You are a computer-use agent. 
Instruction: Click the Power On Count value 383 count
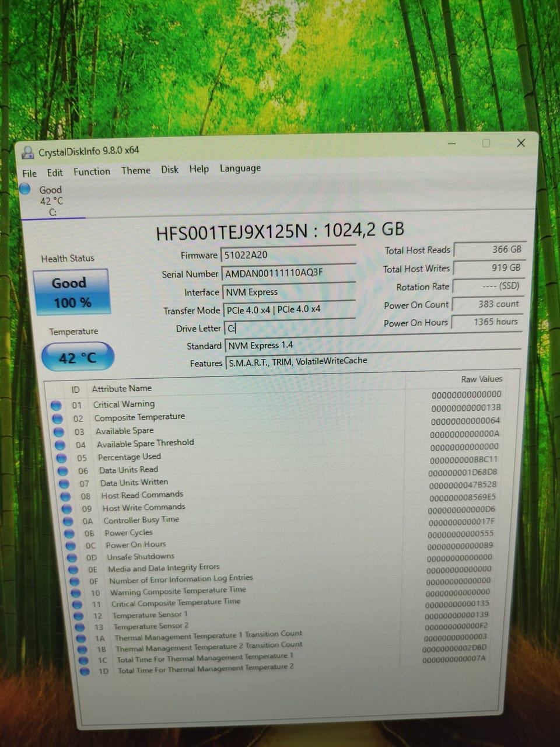coord(488,304)
